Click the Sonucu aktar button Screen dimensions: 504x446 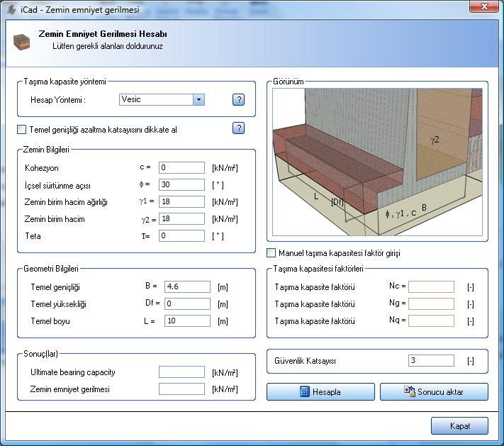point(434,391)
